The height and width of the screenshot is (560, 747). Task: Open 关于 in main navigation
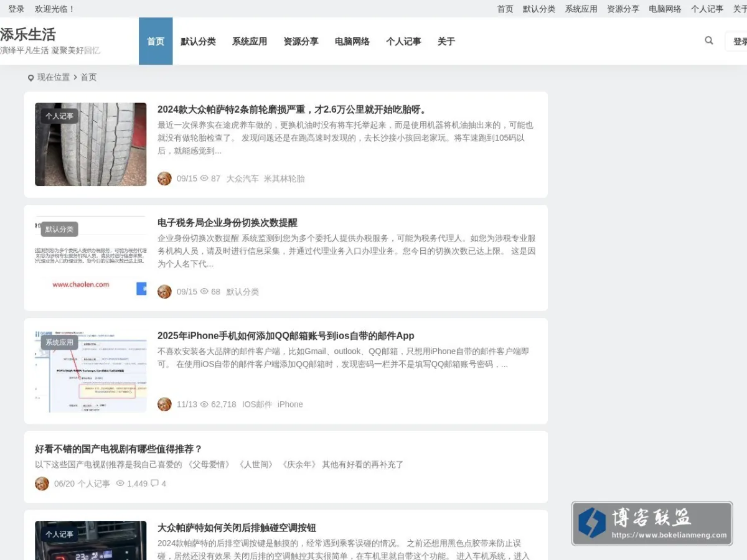(446, 41)
